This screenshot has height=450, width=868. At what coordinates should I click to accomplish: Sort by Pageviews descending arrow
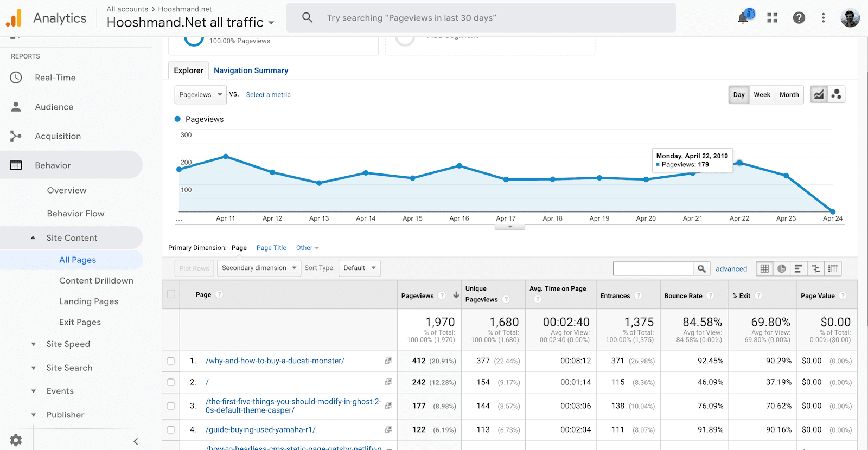[x=456, y=295]
